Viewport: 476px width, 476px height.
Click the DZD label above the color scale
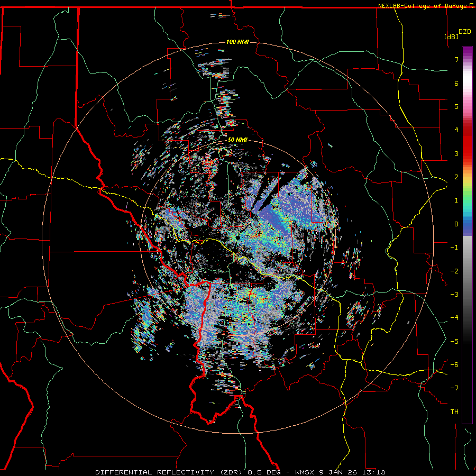pos(465,32)
